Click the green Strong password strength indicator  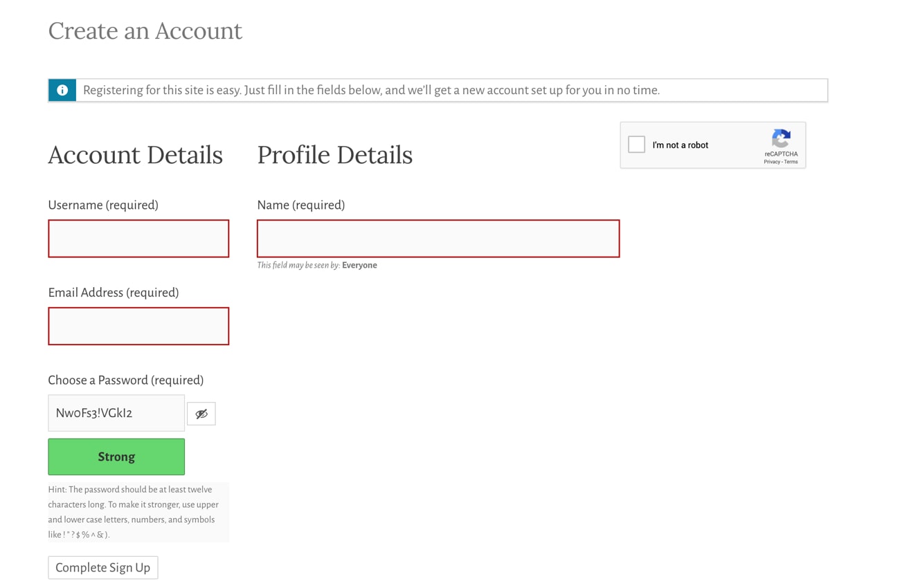click(x=116, y=457)
